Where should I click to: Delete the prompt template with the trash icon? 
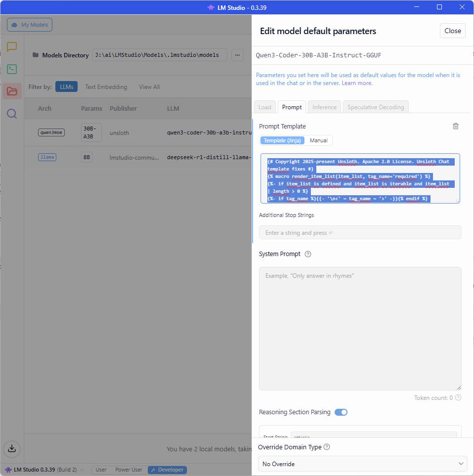(456, 126)
